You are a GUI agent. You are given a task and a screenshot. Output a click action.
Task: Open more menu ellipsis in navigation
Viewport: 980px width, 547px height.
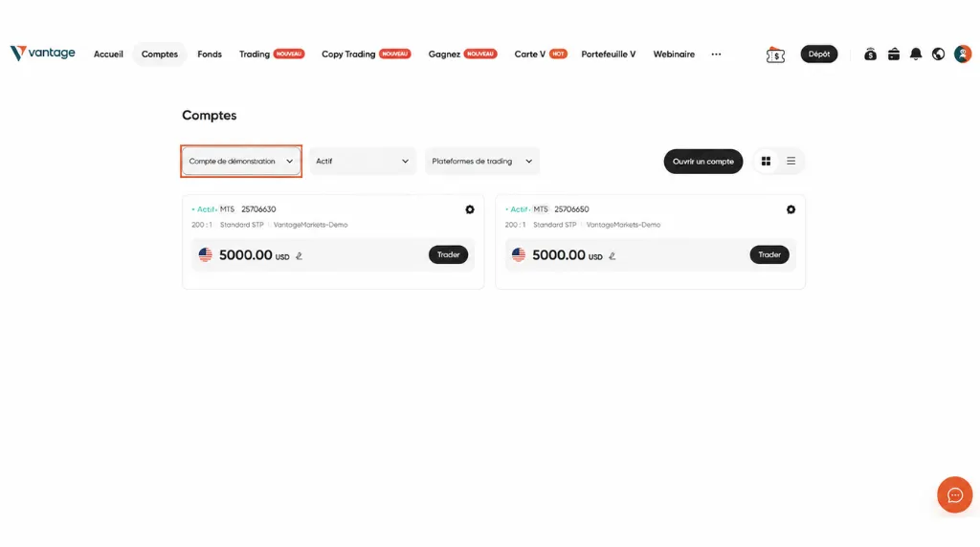[716, 55]
